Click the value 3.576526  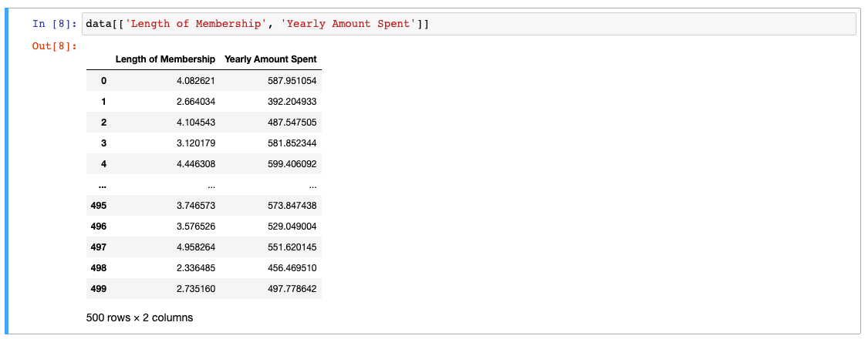196,227
